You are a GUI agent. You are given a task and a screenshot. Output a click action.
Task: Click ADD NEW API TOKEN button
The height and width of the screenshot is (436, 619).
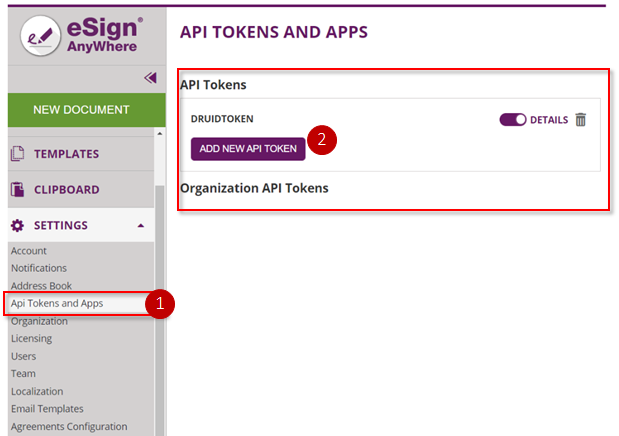[x=248, y=149]
